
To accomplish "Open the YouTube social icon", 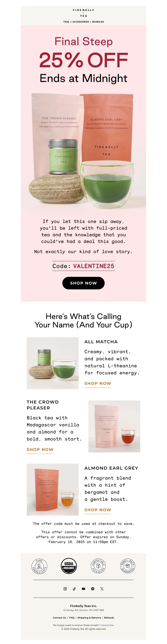I will 83,589.
